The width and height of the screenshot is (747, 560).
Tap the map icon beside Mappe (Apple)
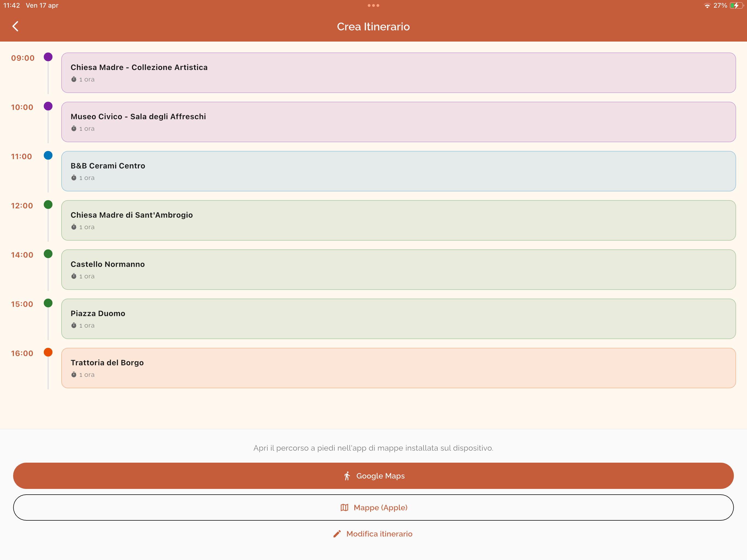pyautogui.click(x=344, y=508)
